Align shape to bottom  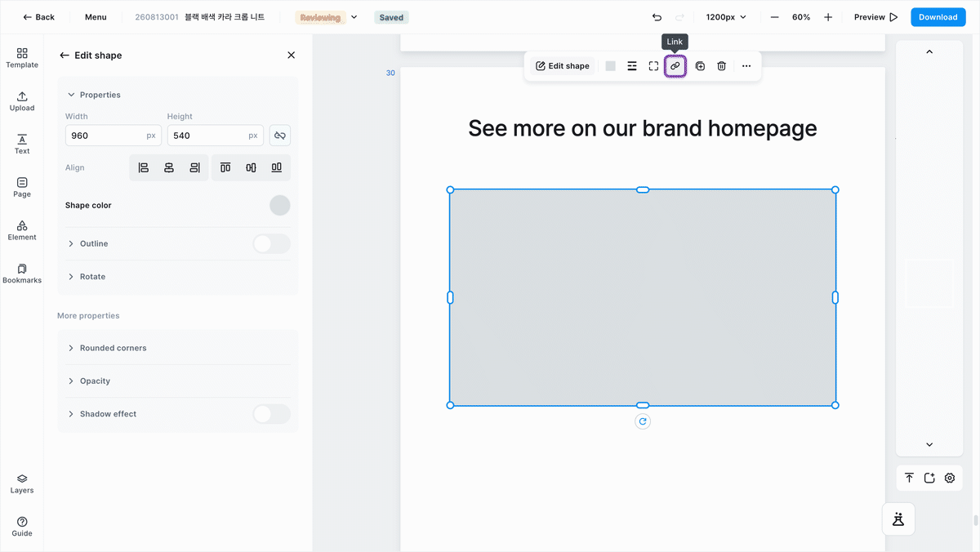(x=277, y=167)
